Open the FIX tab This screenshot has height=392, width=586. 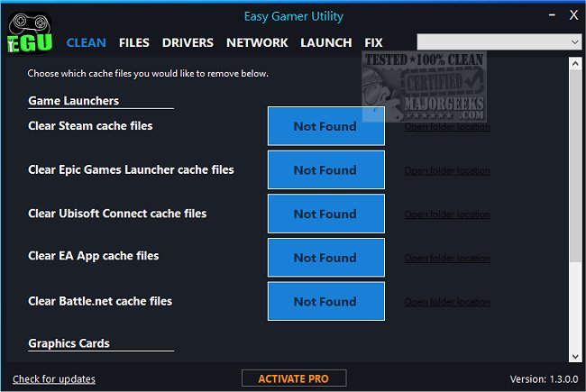(373, 42)
